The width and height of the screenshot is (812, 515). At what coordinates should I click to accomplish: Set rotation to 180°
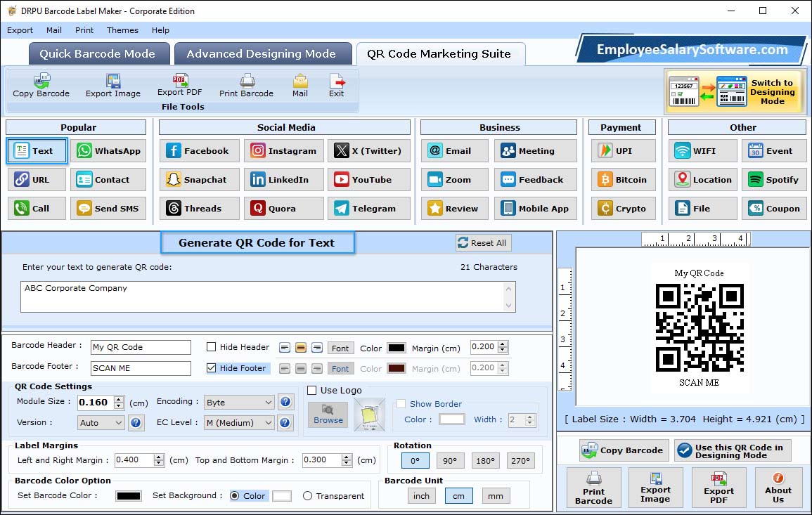pyautogui.click(x=485, y=461)
